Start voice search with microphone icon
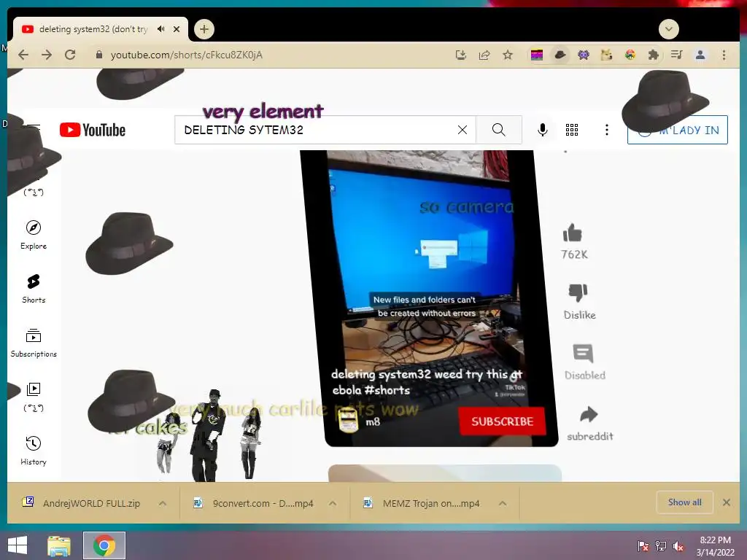 (542, 130)
